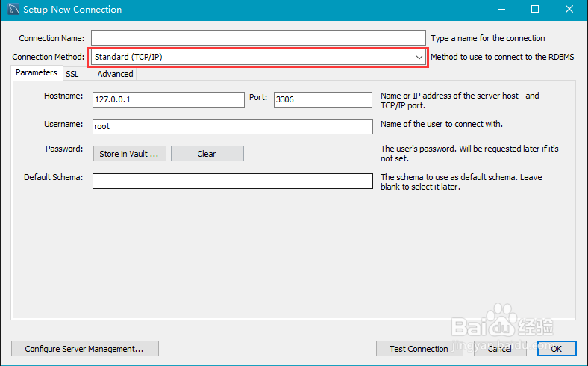Cancel the new connection setup

click(499, 349)
